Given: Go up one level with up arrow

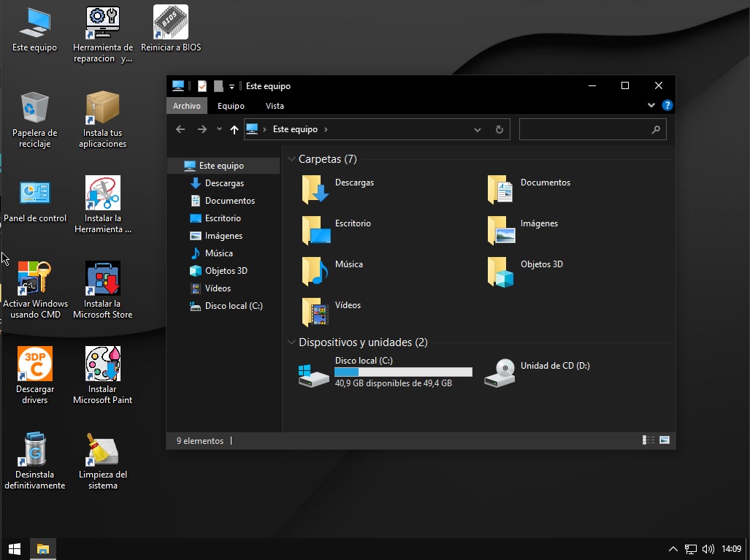Looking at the screenshot, I should [x=234, y=129].
